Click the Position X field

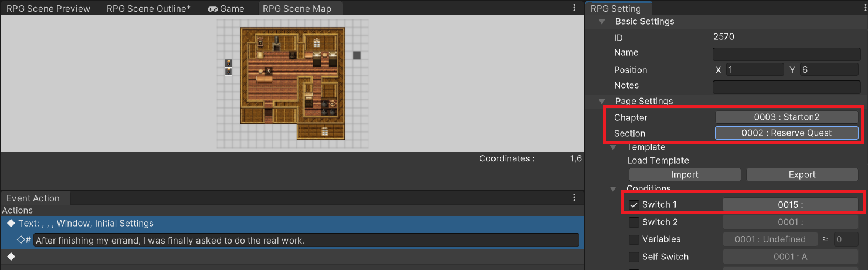(754, 70)
